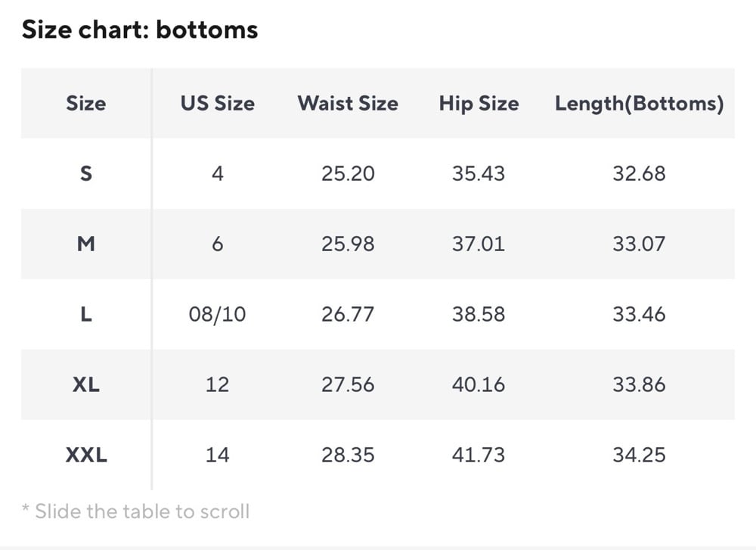The width and height of the screenshot is (756, 550).
Task: Select the "Size" column header
Action: (85, 103)
